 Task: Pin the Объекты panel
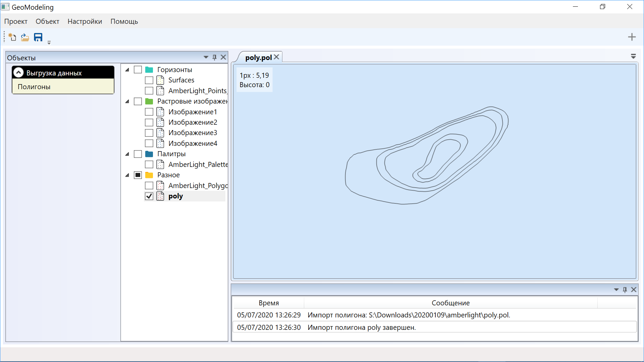[215, 57]
